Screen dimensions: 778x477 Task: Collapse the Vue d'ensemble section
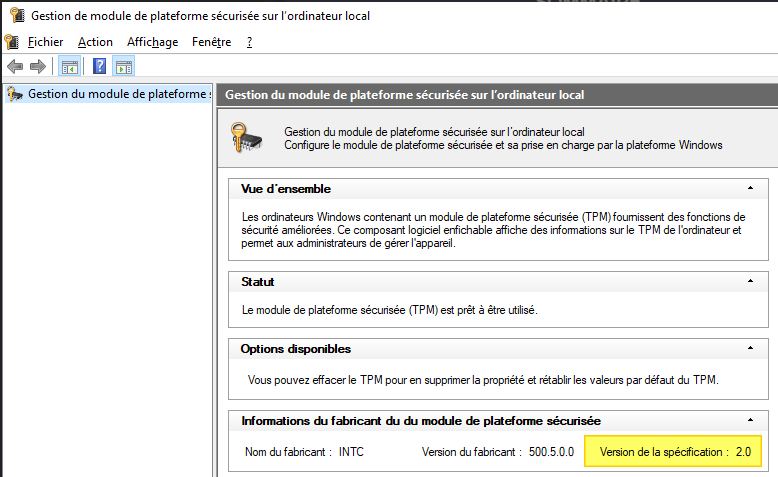pyautogui.click(x=750, y=188)
